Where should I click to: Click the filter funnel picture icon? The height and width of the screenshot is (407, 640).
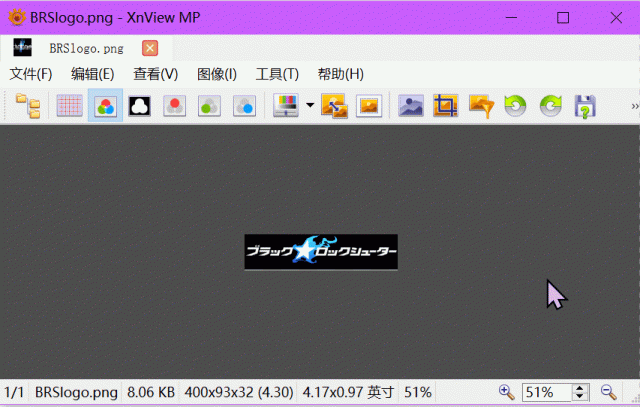481,106
